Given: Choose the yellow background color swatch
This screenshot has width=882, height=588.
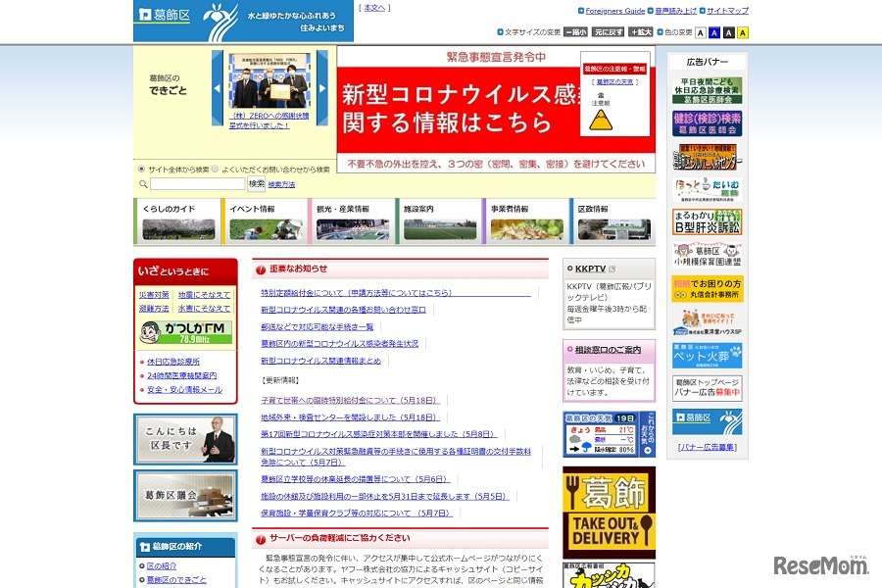Looking at the screenshot, I should 743,33.
